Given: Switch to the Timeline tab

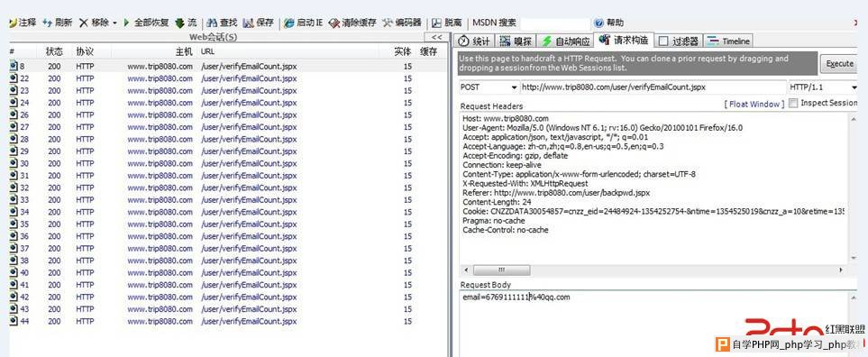Looking at the screenshot, I should pos(728,41).
